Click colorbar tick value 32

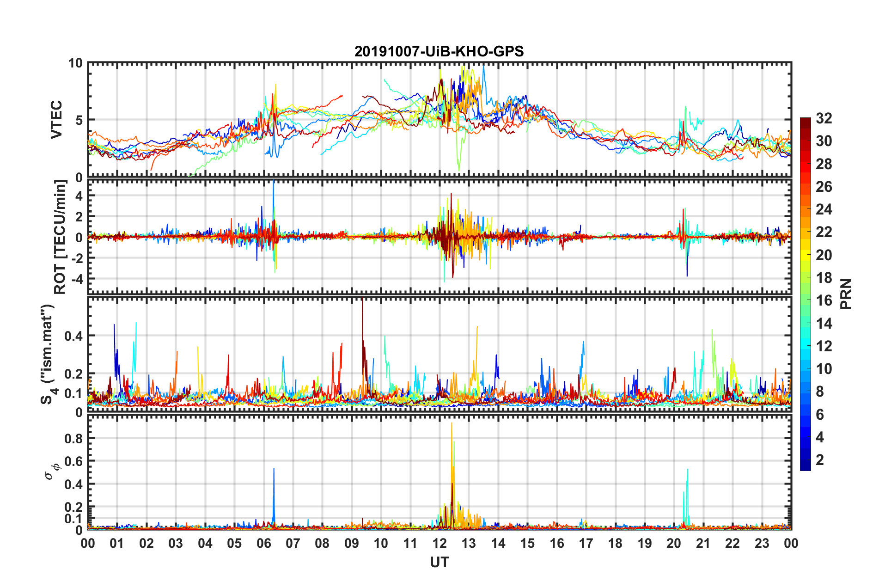coord(824,118)
